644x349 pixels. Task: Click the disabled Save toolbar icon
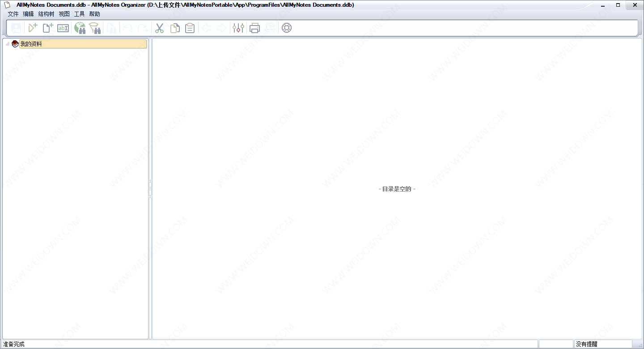pos(17,28)
